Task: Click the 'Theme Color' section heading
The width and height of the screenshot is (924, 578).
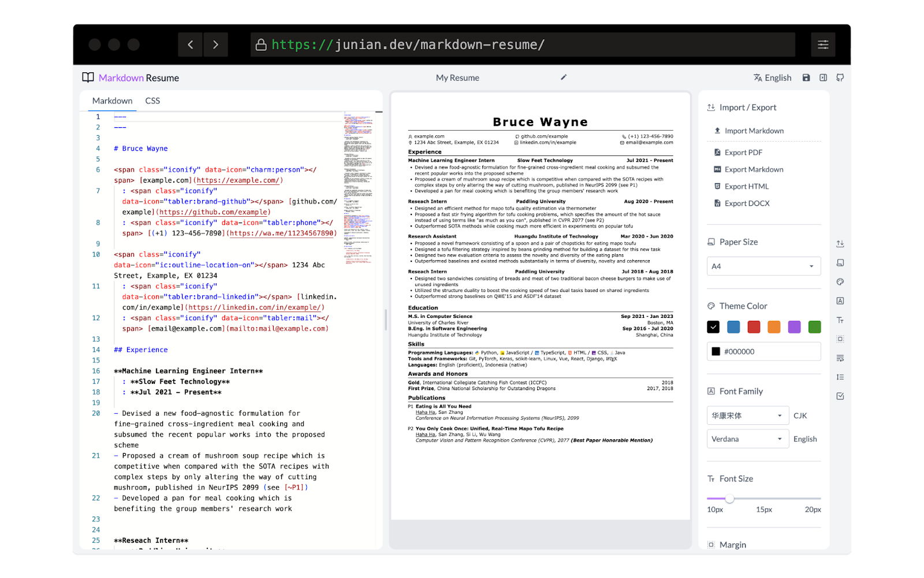Action: 743,306
